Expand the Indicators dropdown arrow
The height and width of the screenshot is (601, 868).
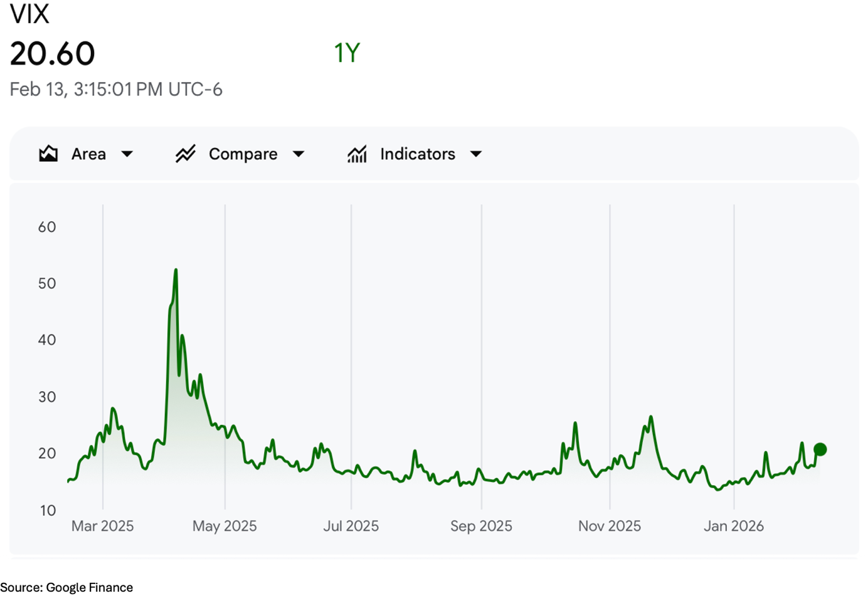coord(476,154)
